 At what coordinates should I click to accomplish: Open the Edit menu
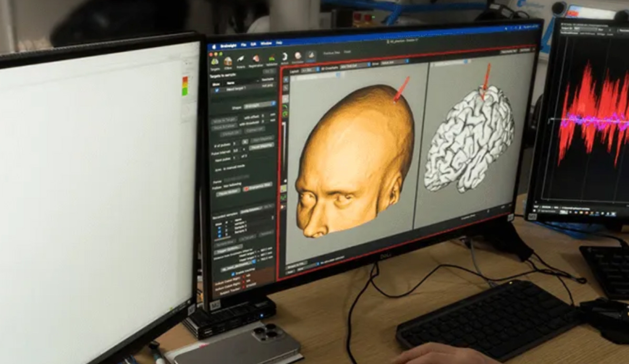[x=253, y=44]
